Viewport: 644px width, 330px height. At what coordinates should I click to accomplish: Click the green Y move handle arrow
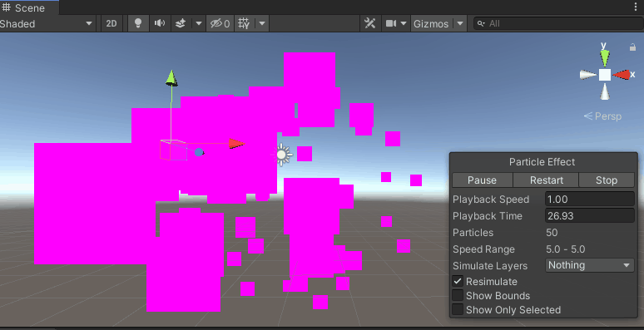(x=171, y=78)
